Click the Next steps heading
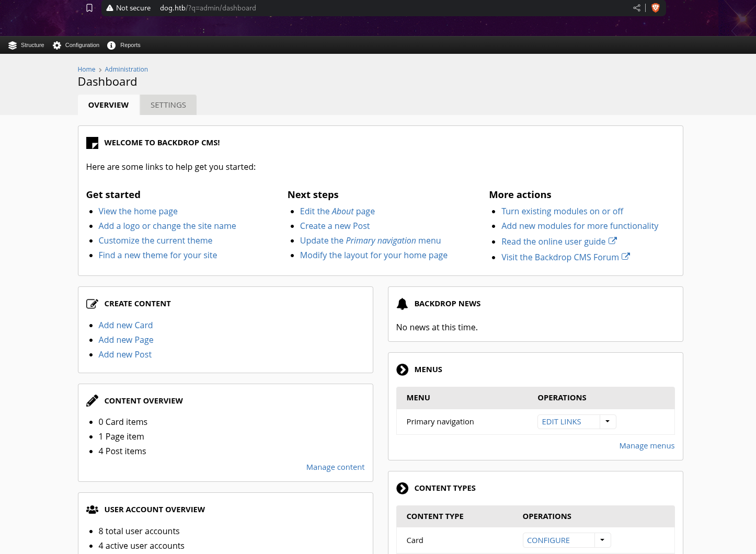The image size is (756, 554). click(x=313, y=194)
